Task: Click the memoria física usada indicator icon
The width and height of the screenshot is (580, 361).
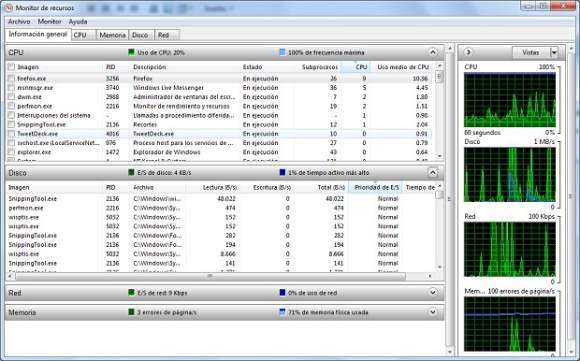Action: [x=282, y=312]
